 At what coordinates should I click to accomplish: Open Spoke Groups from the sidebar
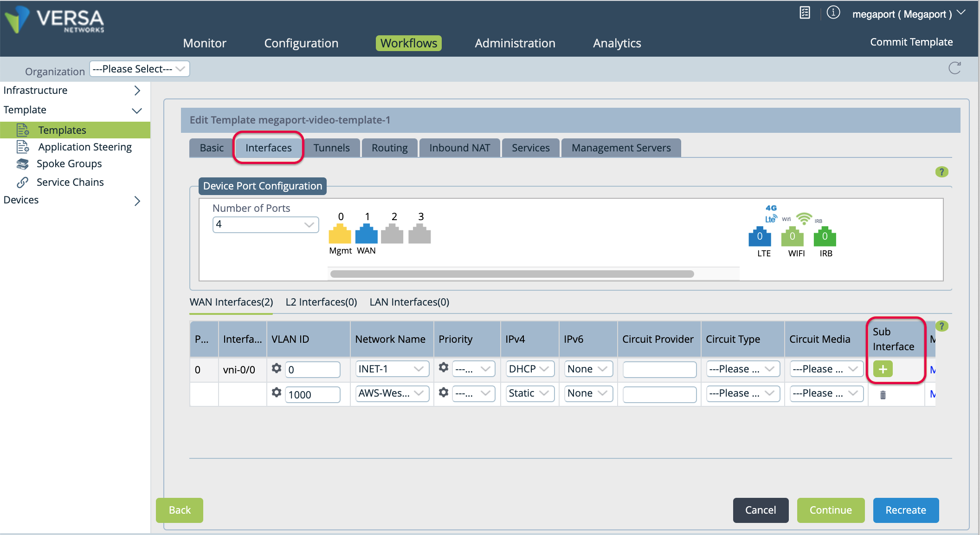pos(69,163)
